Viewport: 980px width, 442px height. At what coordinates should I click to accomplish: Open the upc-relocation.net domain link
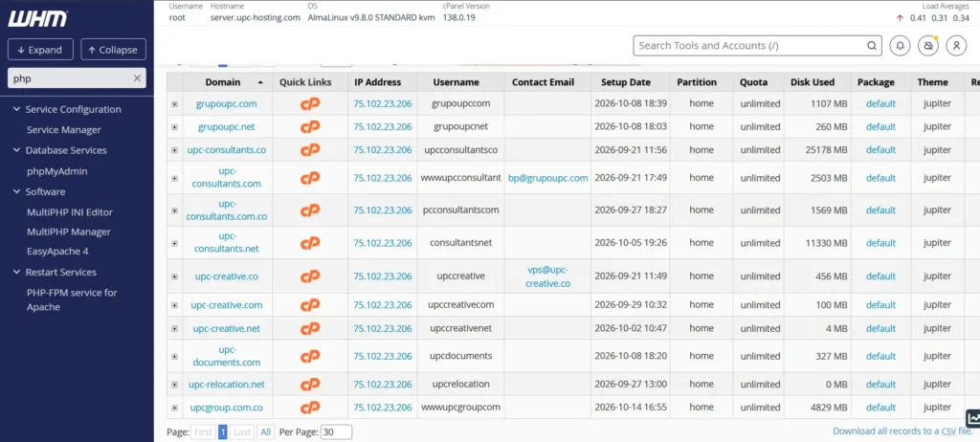pos(227,385)
